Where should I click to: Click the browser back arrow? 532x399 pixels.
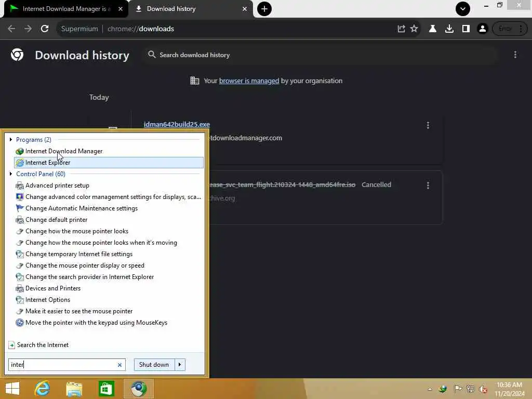click(11, 29)
